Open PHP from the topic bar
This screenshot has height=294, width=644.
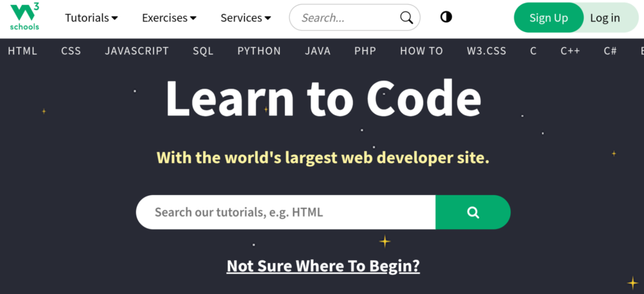click(365, 51)
